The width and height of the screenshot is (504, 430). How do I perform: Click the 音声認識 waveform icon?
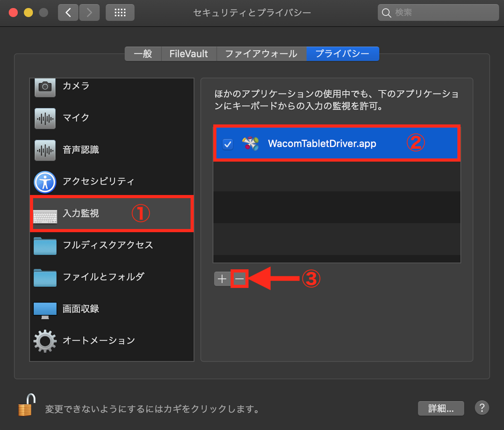tap(45, 150)
